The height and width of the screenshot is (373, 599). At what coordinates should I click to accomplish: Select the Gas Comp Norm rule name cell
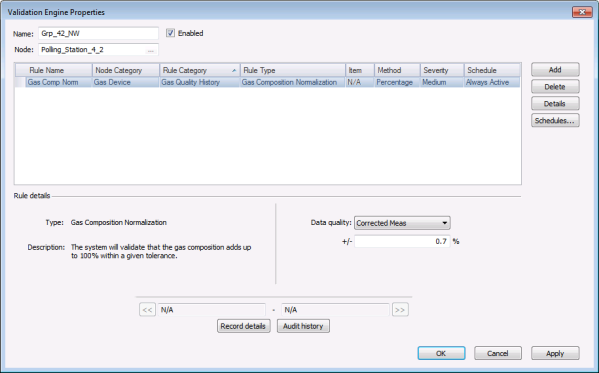pyautogui.click(x=59, y=82)
